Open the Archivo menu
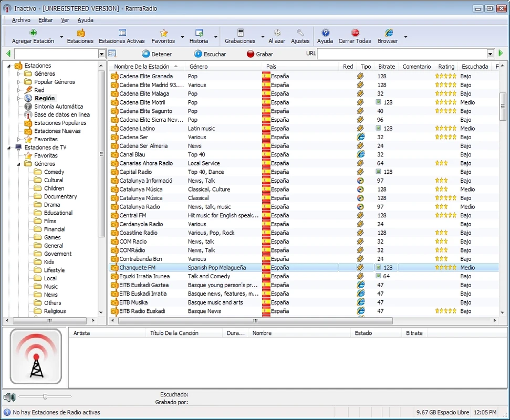Image resolution: width=510 pixels, height=420 pixels. pyautogui.click(x=21, y=20)
